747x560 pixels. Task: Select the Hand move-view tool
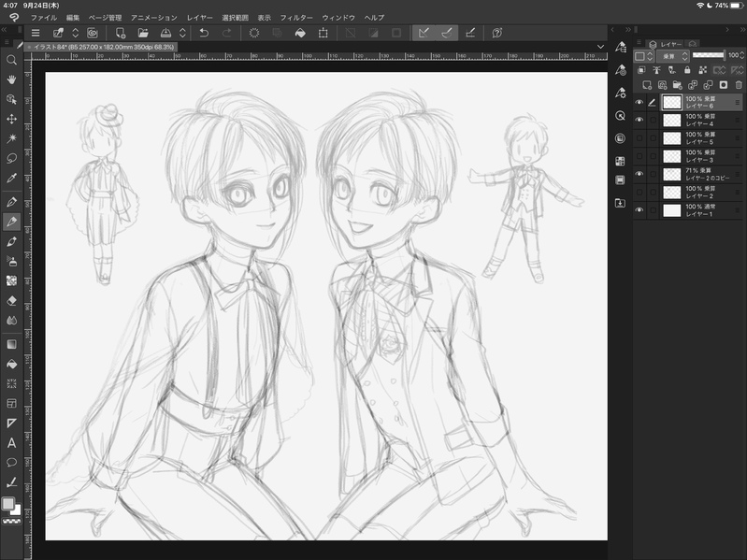coord(11,79)
